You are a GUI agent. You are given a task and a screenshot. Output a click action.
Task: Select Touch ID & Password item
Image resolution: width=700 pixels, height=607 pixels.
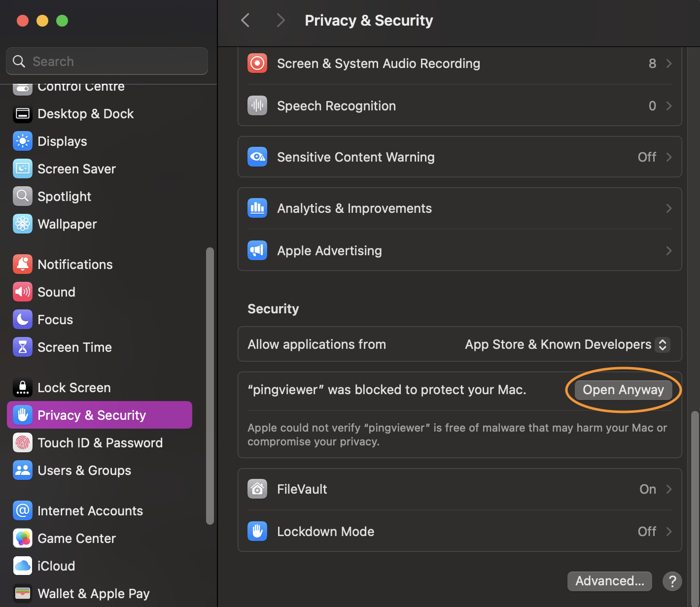(x=100, y=443)
